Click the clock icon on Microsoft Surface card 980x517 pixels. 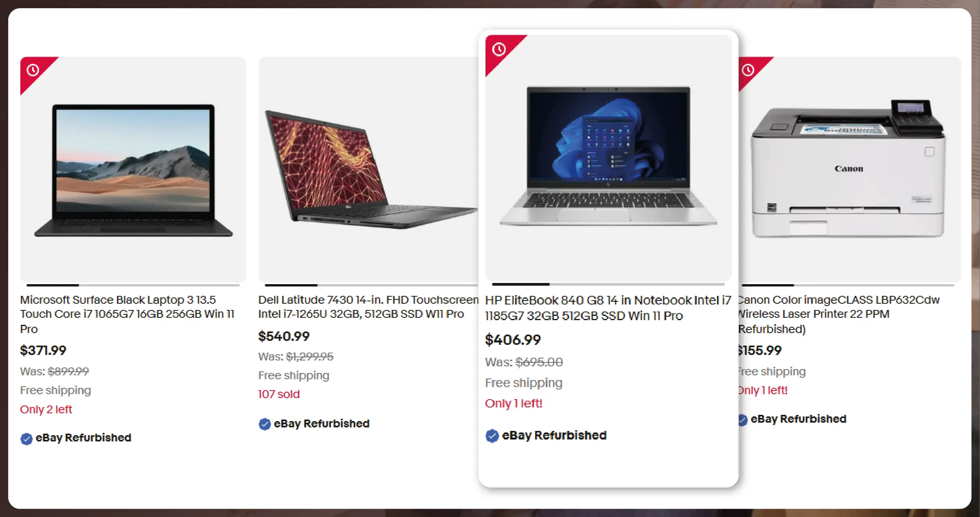point(33,70)
